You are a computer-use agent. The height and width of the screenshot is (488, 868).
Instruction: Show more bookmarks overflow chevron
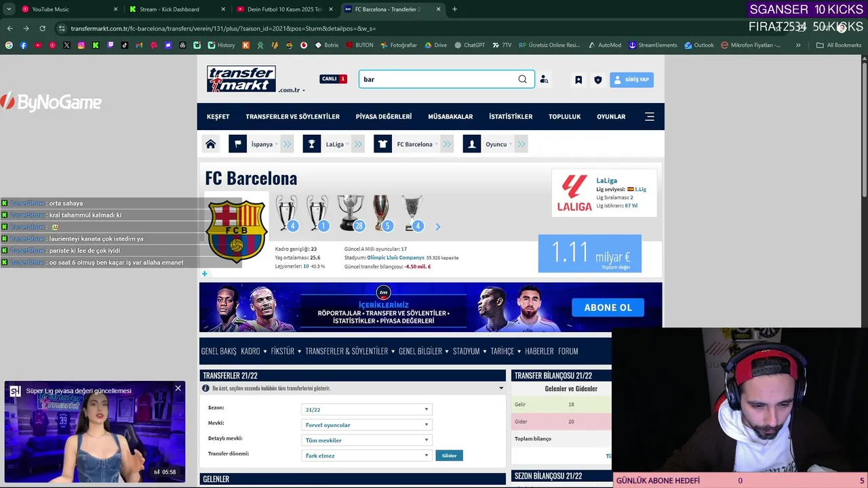(x=798, y=45)
